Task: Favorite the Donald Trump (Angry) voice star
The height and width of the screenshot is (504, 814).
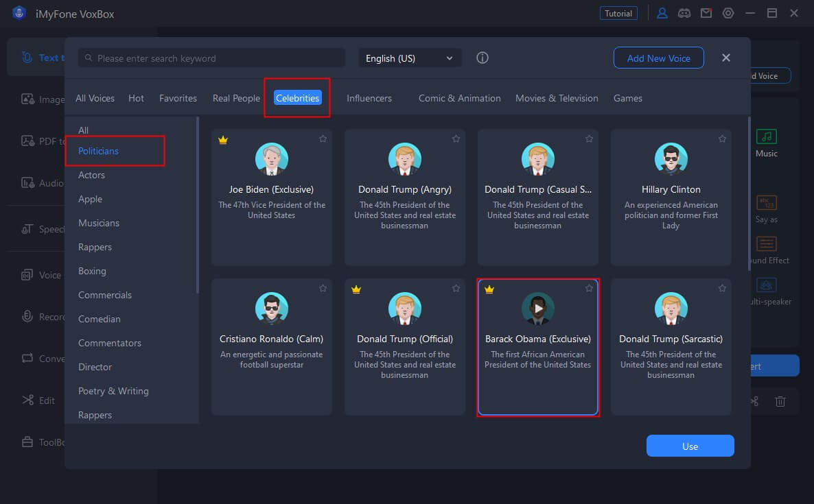Action: pyautogui.click(x=456, y=139)
